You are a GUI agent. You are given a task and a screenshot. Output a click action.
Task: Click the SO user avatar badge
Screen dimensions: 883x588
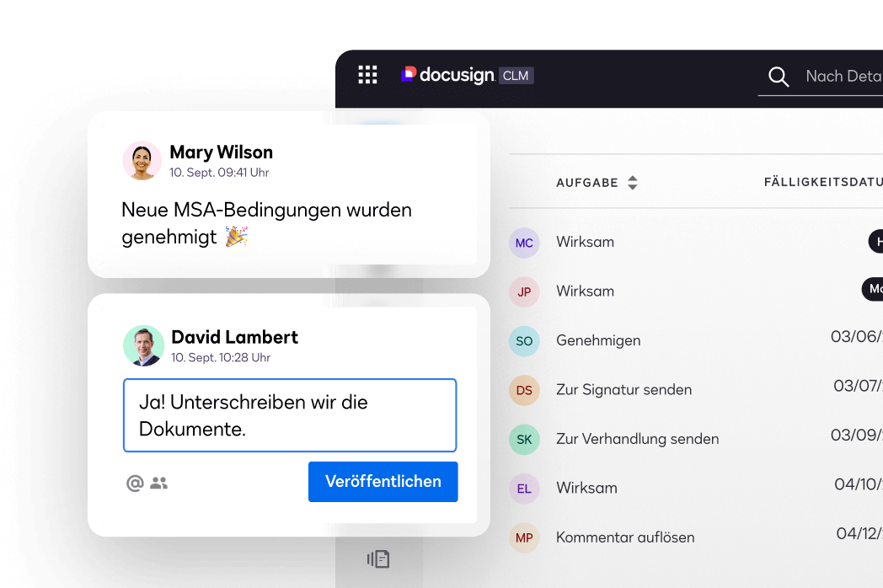point(524,341)
